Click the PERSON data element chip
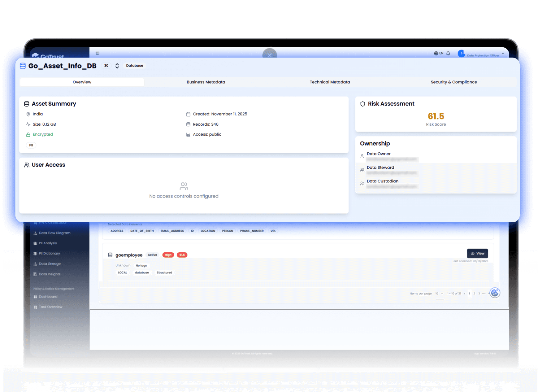Image resolution: width=538 pixels, height=392 pixels. coord(228,231)
